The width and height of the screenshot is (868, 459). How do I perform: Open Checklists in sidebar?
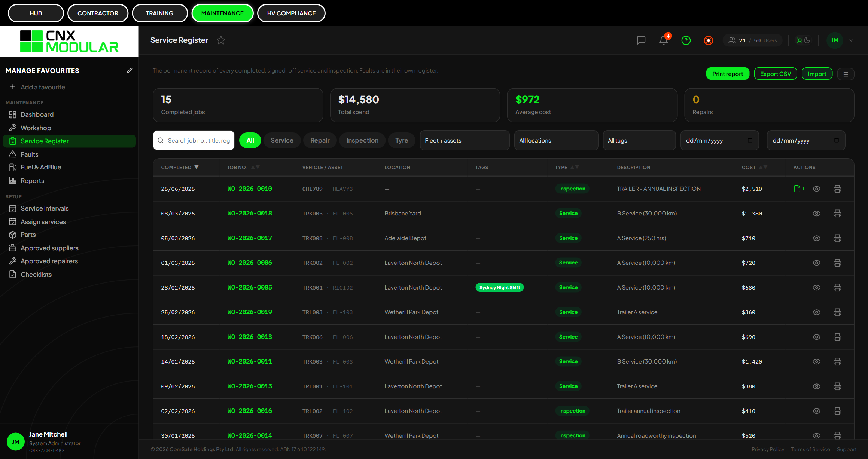point(69,275)
